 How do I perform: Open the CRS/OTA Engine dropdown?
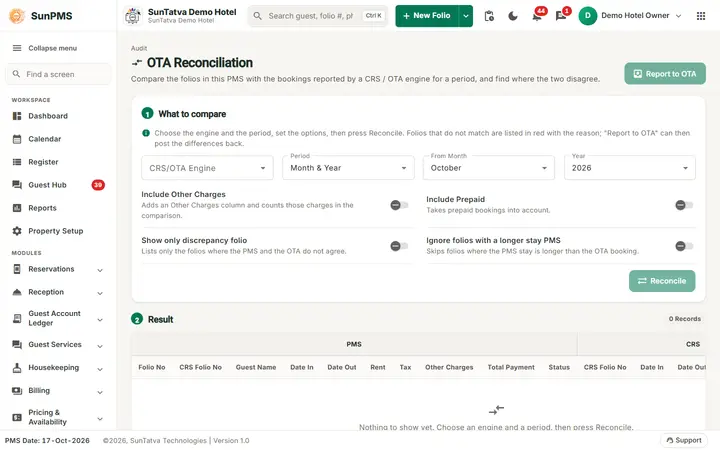(x=207, y=168)
